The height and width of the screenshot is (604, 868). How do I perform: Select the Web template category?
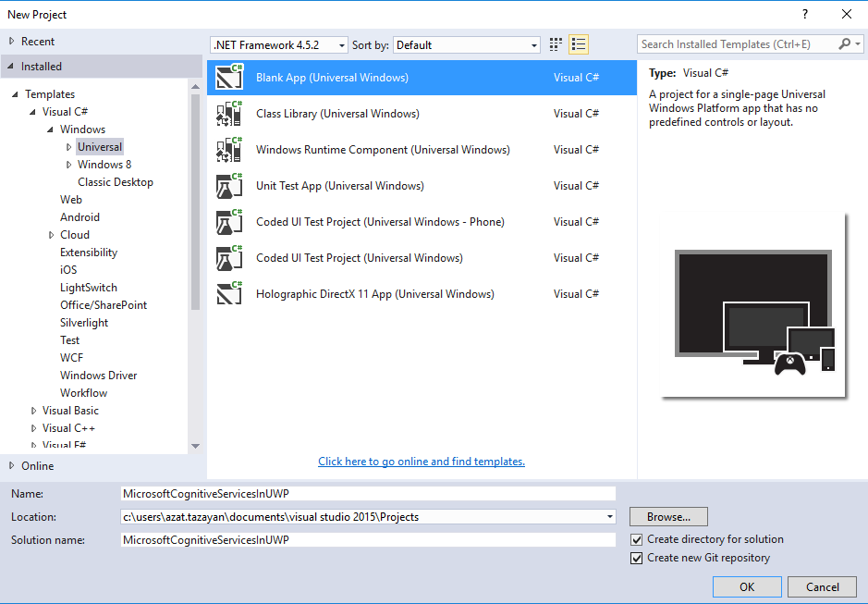[x=71, y=200]
